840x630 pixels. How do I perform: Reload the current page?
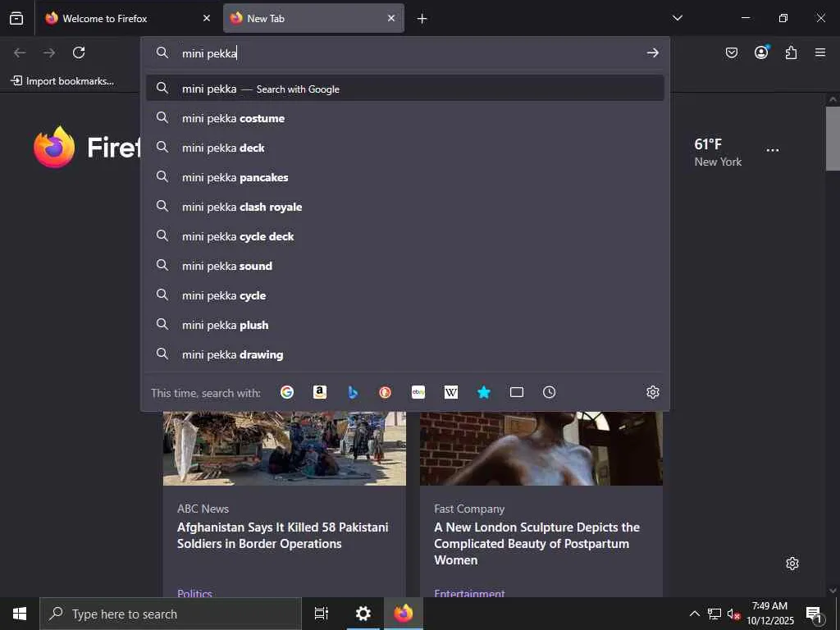tap(79, 52)
